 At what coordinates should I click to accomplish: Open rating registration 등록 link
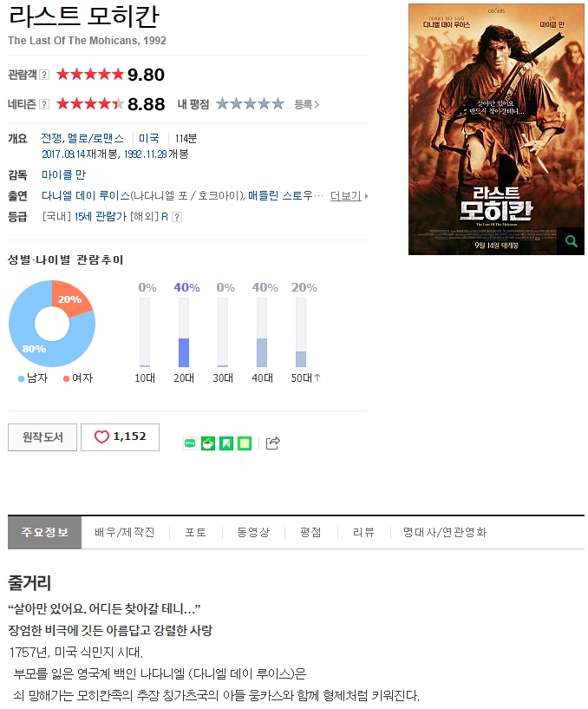tap(306, 104)
